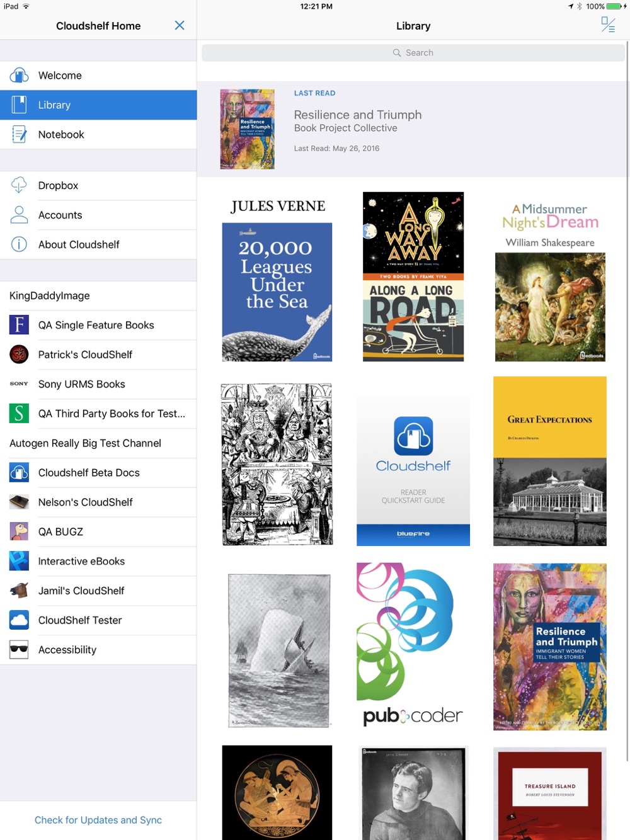Open Treasure Island book cover
This screenshot has height=840, width=630.
coord(550,794)
